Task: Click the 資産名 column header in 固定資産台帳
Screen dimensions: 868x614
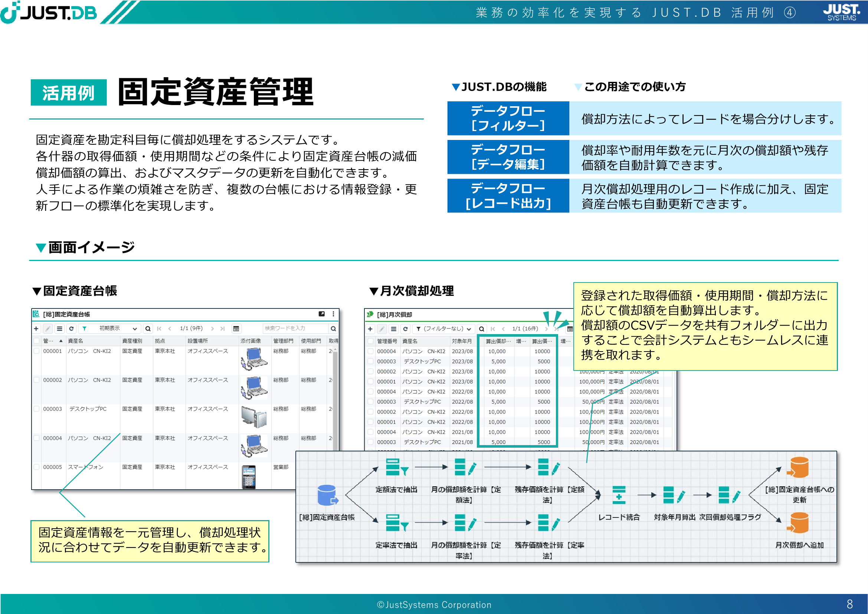Action: (x=76, y=341)
